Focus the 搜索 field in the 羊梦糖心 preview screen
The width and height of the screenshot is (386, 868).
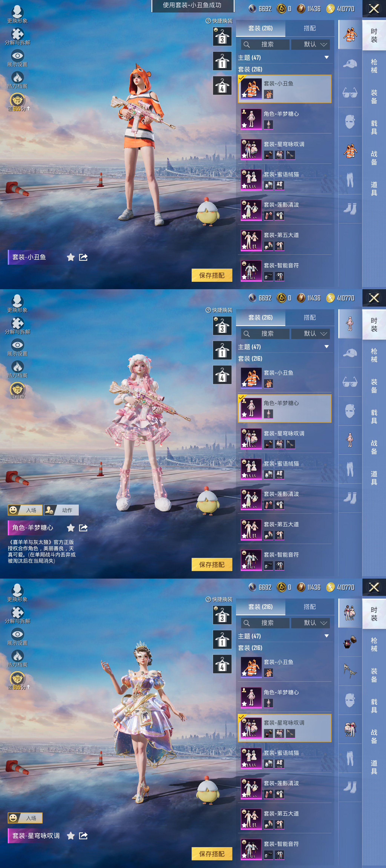click(265, 334)
